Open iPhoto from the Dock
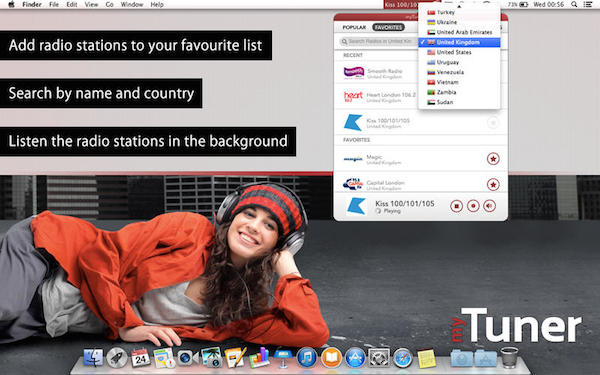 click(211, 358)
